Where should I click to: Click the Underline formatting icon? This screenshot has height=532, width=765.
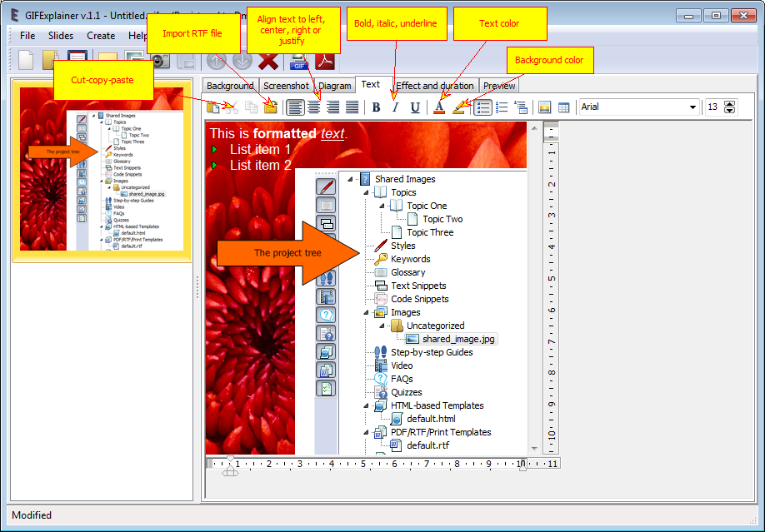tap(415, 107)
